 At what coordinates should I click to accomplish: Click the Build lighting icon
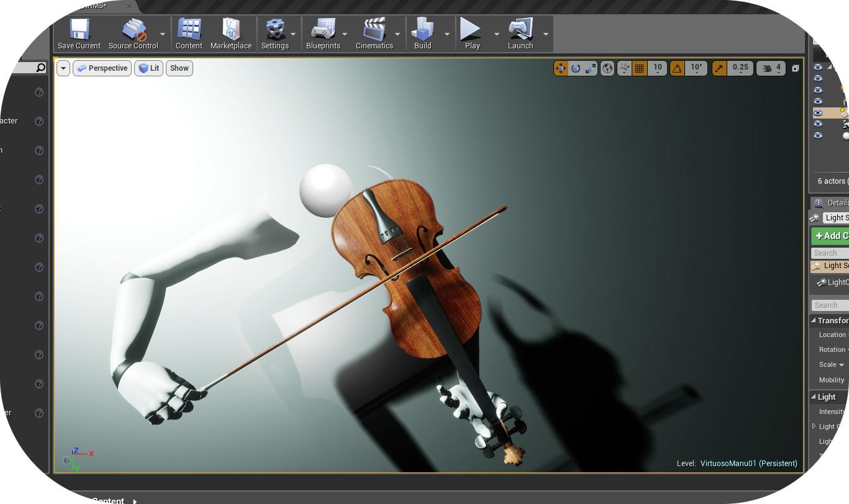pos(423,30)
